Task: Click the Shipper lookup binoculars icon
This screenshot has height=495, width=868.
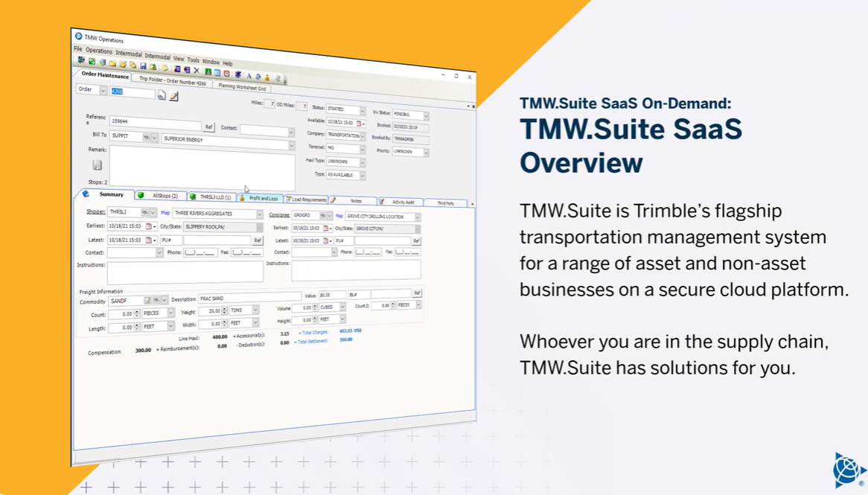Action: 145,212
